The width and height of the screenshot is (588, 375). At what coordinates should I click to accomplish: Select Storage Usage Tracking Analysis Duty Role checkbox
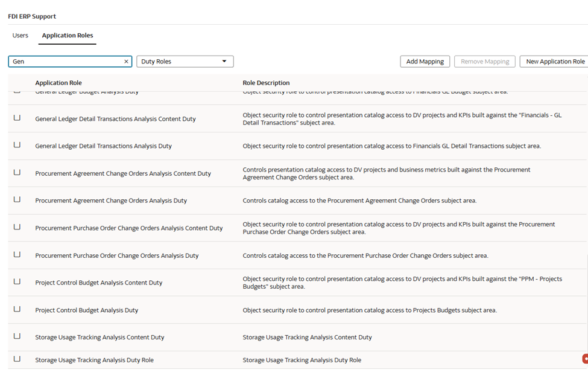pyautogui.click(x=17, y=359)
